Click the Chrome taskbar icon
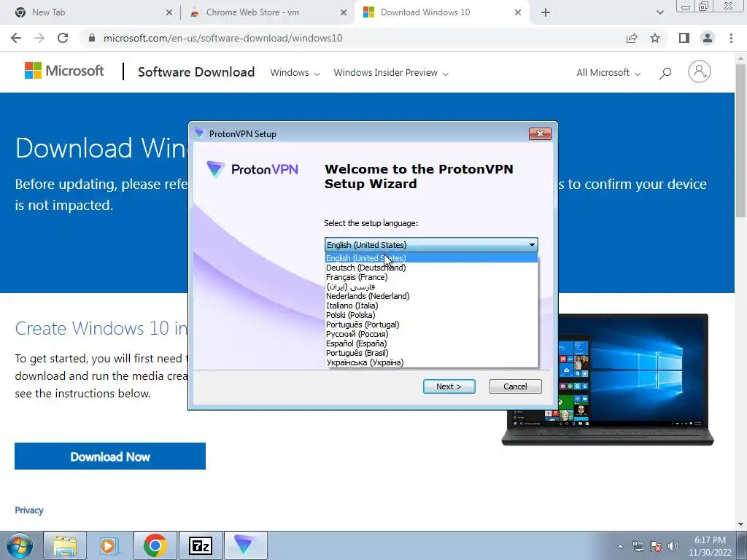 [155, 545]
